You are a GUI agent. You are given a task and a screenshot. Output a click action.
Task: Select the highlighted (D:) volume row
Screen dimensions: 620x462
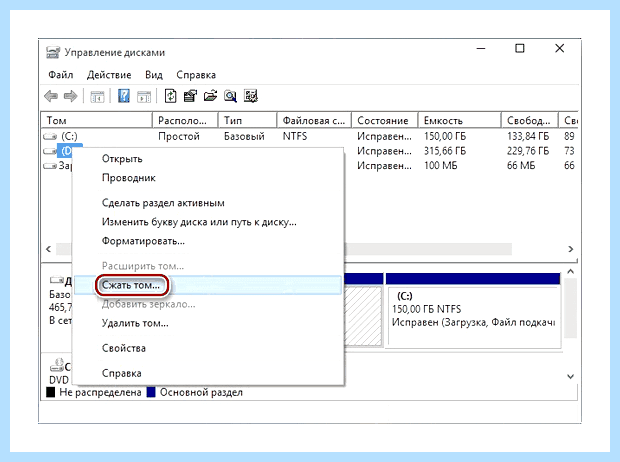70,151
